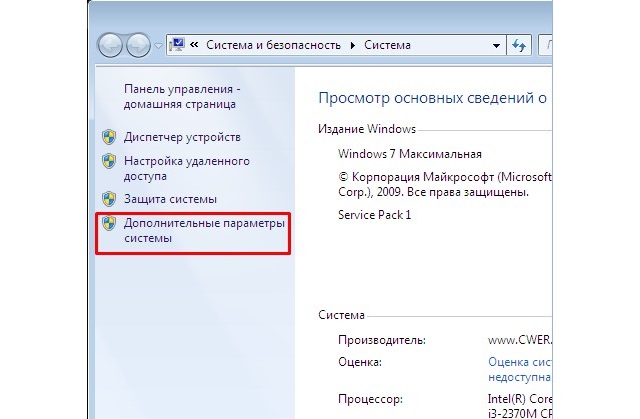This screenshot has width=640, height=419.
Task: Click shield icon beside 'Диспетчер устройств'
Action: (109, 137)
